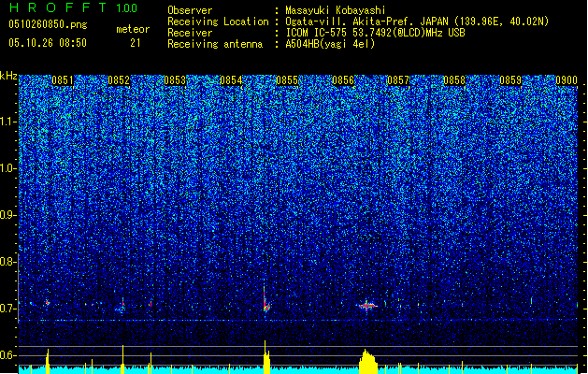Click the 0857 time marker
This screenshot has width=588, height=374.
398,80
